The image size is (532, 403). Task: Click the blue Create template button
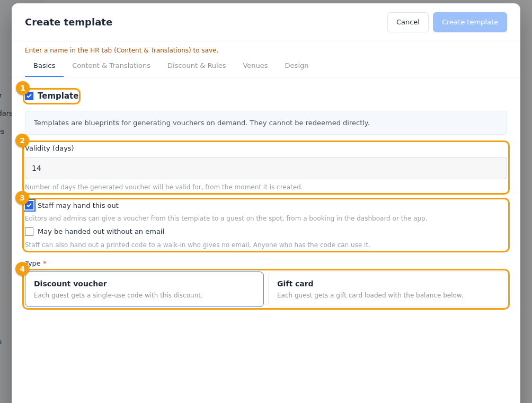coord(470,22)
